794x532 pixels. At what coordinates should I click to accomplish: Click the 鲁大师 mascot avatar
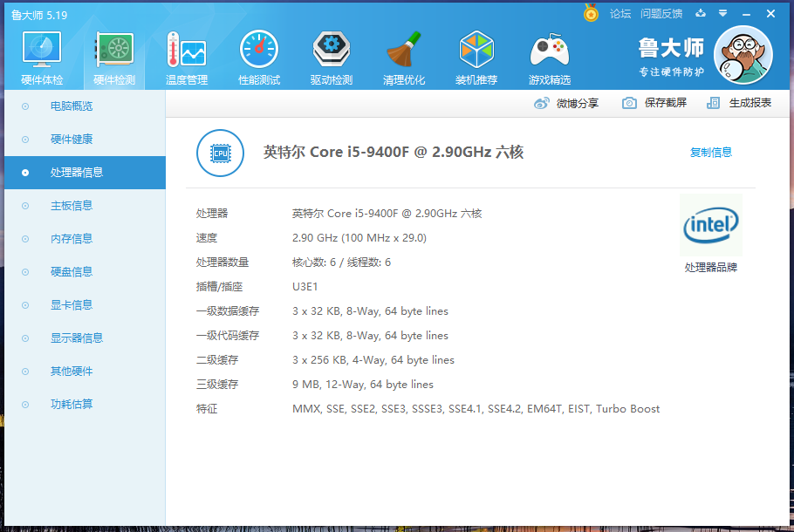tap(743, 55)
